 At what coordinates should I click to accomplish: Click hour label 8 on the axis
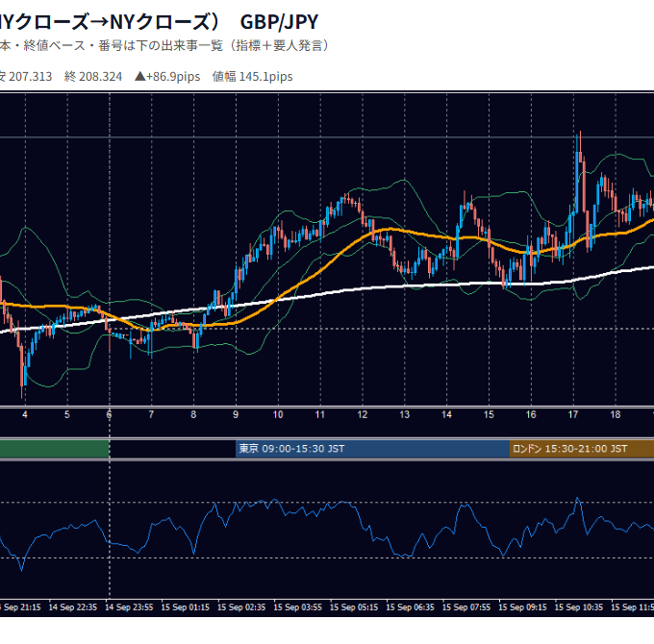click(193, 414)
